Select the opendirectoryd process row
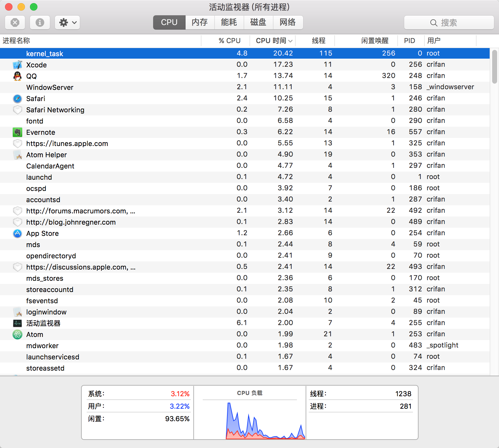This screenshot has width=499, height=448. point(245,256)
